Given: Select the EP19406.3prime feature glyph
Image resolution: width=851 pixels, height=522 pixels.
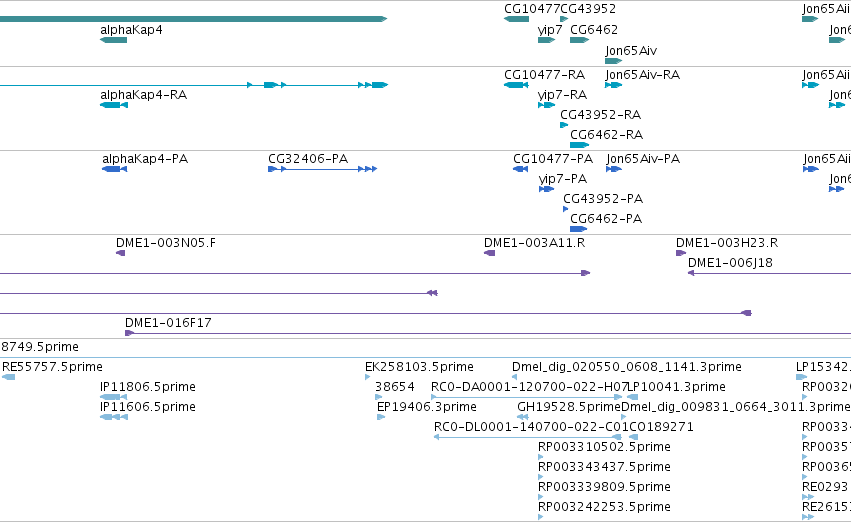Looking at the screenshot, I should tap(381, 417).
